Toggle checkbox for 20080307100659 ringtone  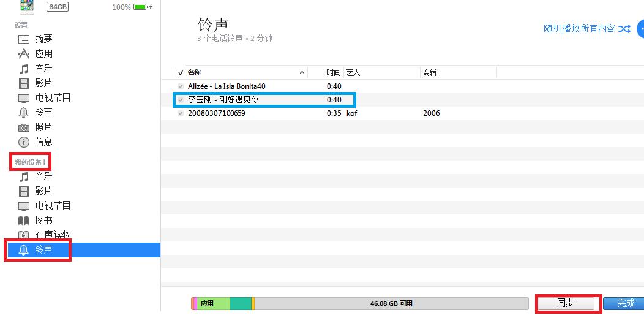pos(181,113)
